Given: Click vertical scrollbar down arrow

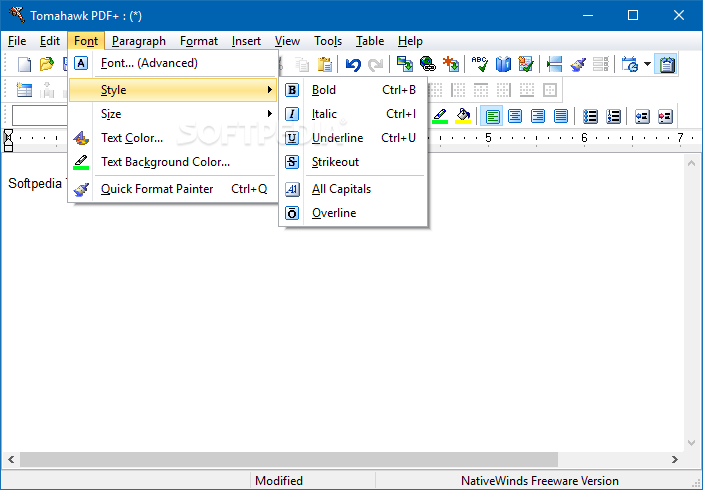Looking at the screenshot, I should pos(691,443).
